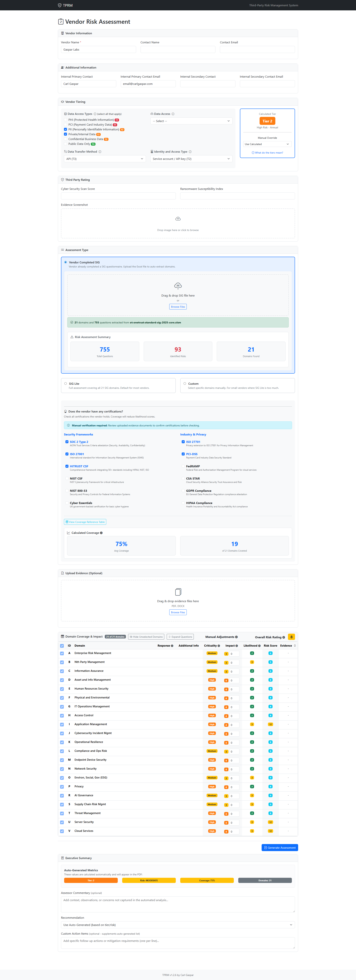Viewport: 356px width, 980px height.
Task: Open the Manual Override tier dropdown
Action: click(x=267, y=144)
